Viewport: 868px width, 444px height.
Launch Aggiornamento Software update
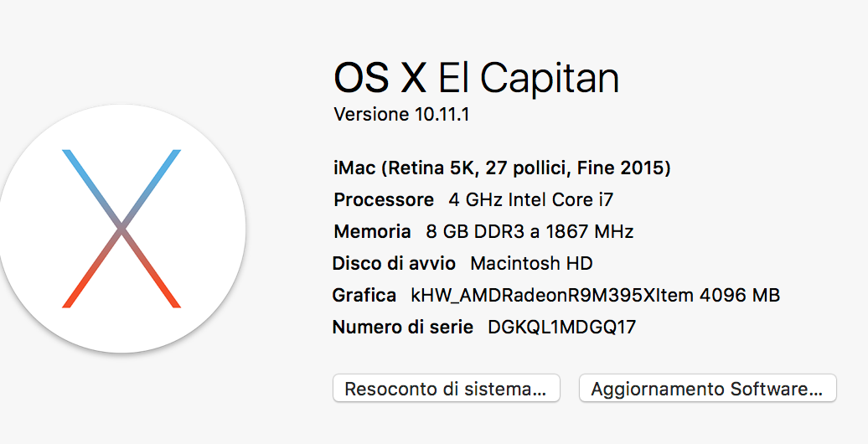tap(707, 389)
